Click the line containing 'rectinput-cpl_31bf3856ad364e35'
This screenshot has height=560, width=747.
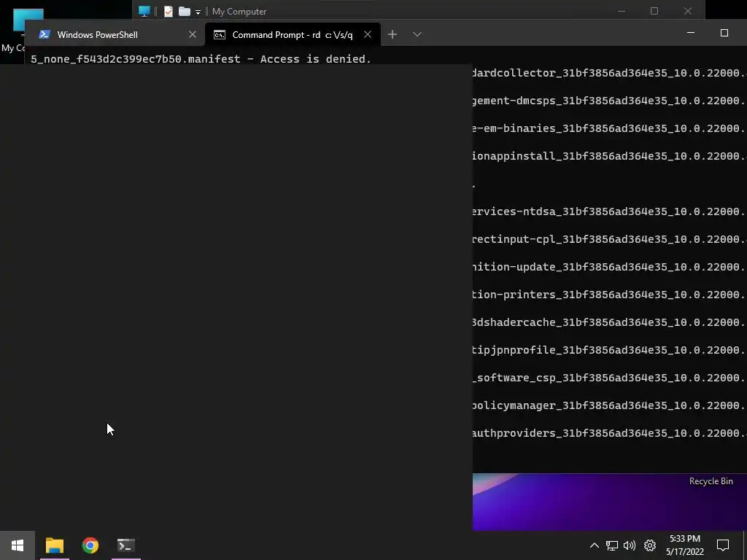pyautogui.click(x=609, y=239)
